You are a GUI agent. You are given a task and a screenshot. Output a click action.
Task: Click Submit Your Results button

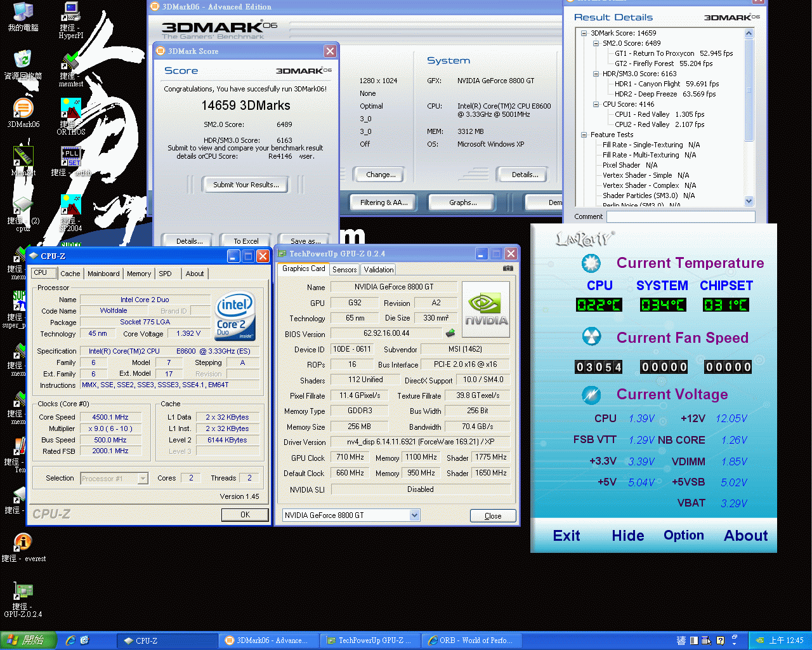click(246, 185)
